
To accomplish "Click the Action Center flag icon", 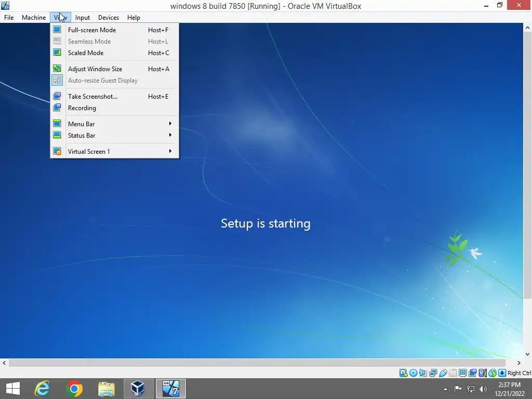I will (458, 389).
